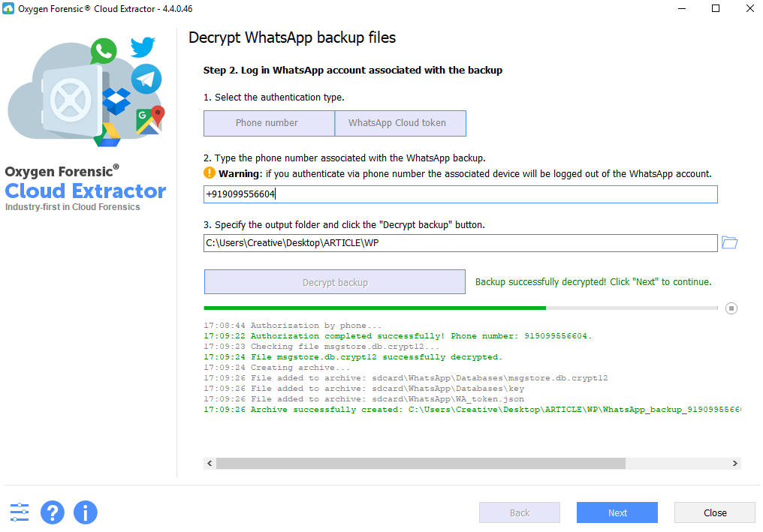
Task: Select Phone number authentication type
Action: (269, 123)
